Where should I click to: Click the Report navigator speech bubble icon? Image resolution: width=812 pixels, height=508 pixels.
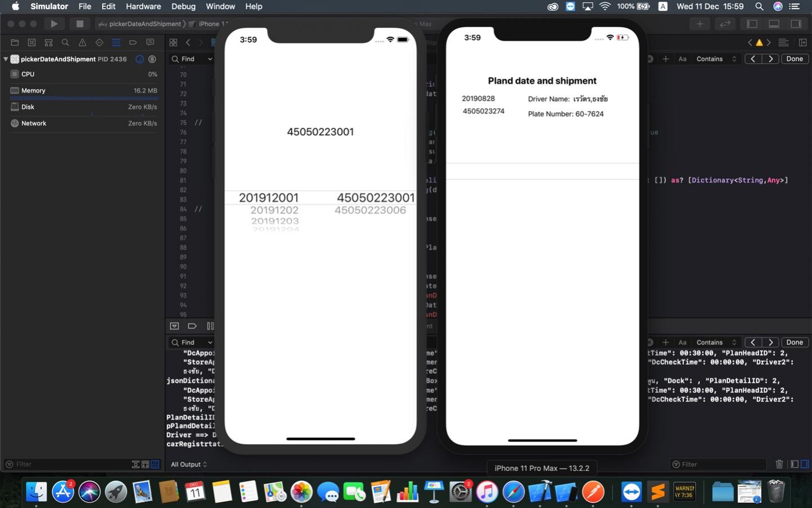(x=150, y=42)
